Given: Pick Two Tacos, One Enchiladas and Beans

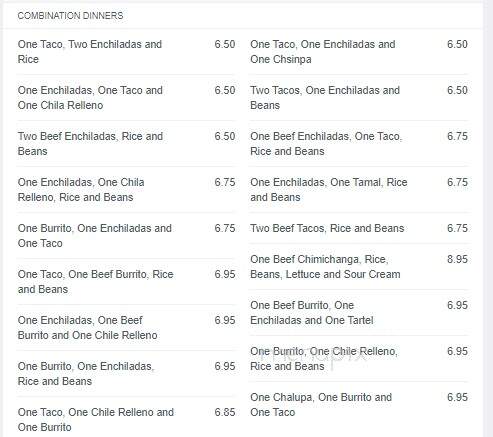Looking at the screenshot, I should click(x=359, y=98).
